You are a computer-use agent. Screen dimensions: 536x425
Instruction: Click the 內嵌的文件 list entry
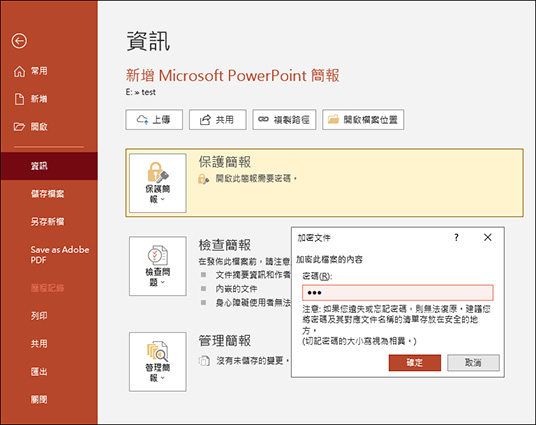[x=236, y=289]
